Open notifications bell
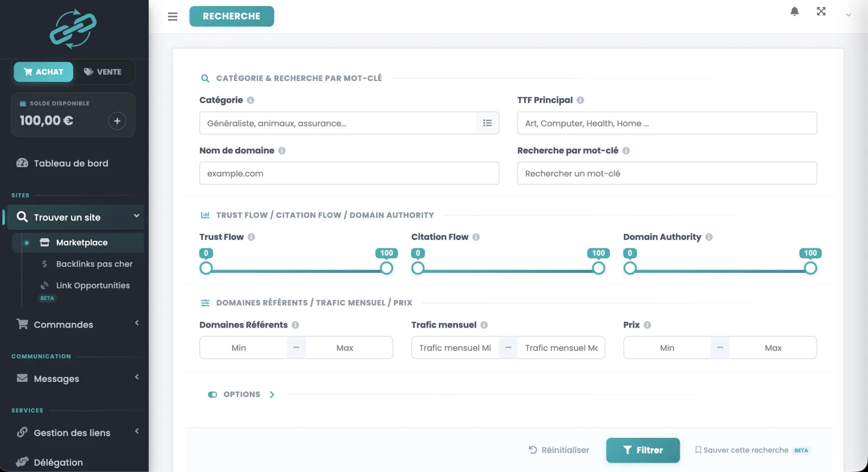Image resolution: width=868 pixels, height=472 pixels. tap(794, 11)
